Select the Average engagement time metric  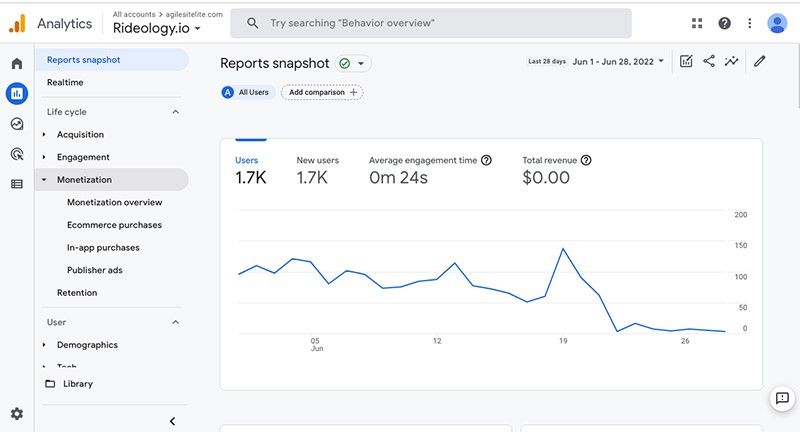[x=430, y=170]
